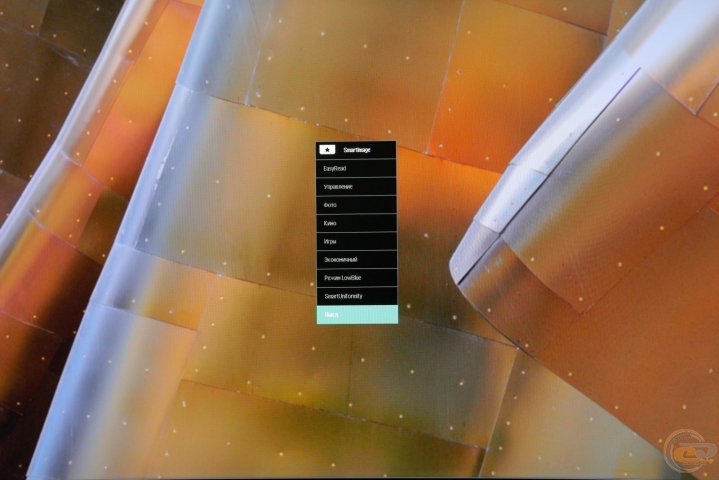This screenshot has height=480, width=719.
Task: Click the star icon in SmartImage header
Action: (327, 150)
